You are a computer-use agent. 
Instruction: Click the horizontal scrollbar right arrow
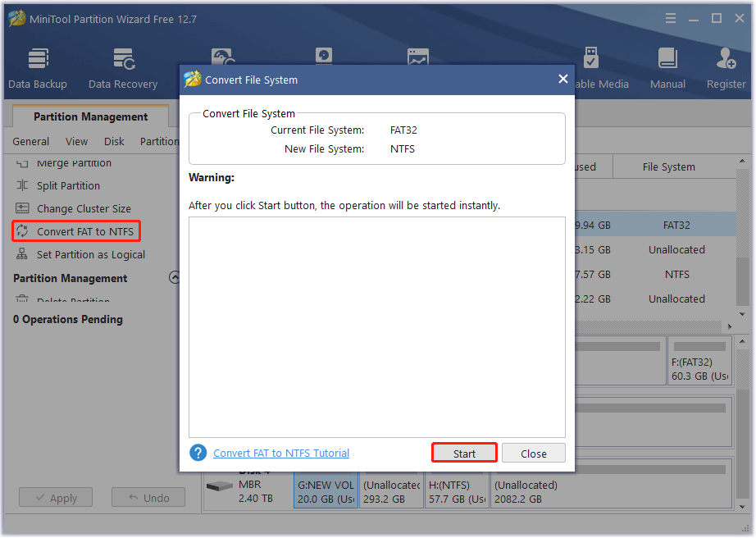[730, 326]
